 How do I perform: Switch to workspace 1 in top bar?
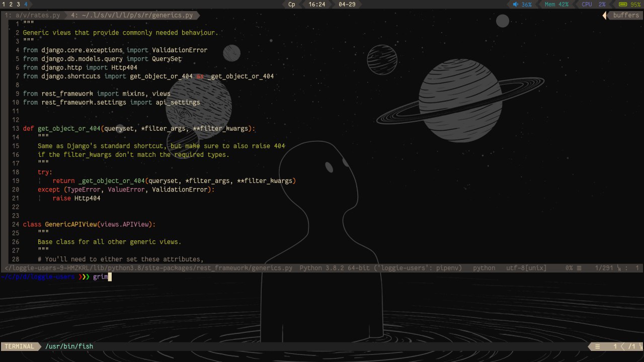click(x=4, y=5)
